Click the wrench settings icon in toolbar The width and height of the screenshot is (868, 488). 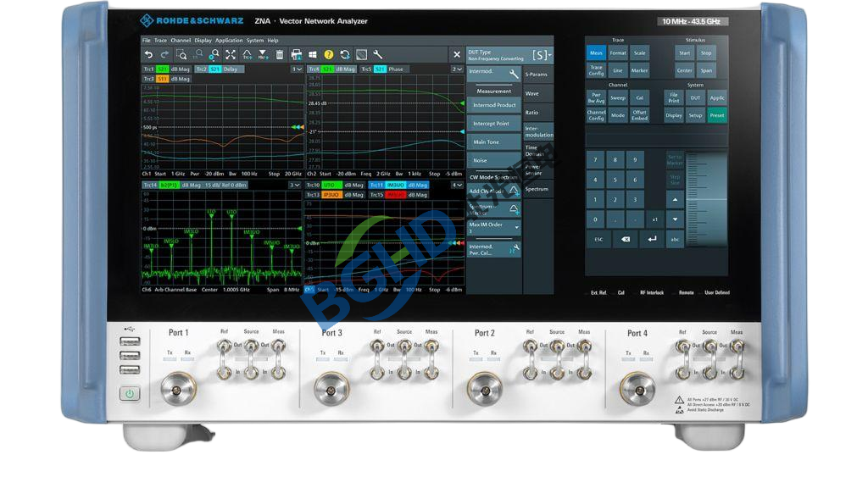pyautogui.click(x=377, y=55)
